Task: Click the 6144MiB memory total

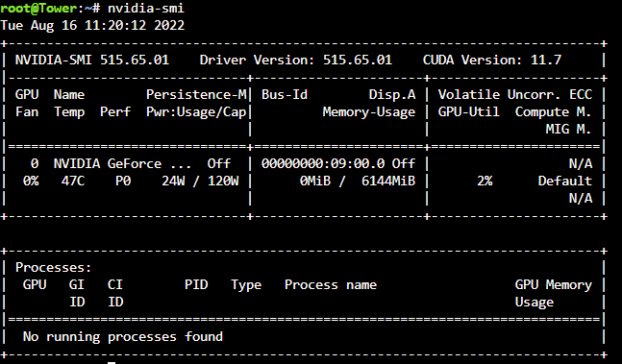Action: tap(388, 181)
